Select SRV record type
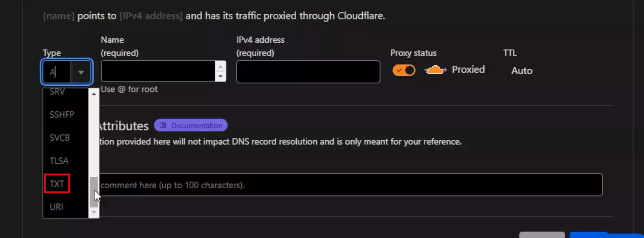644x238 pixels. coord(57,92)
